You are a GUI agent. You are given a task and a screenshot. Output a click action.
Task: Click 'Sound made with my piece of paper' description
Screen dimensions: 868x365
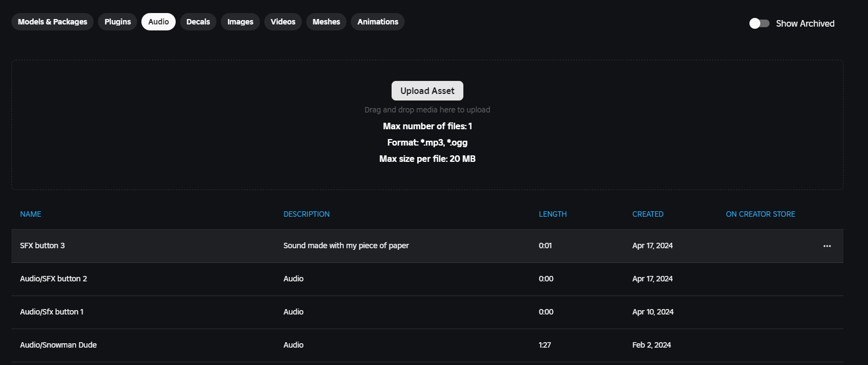[346, 246]
